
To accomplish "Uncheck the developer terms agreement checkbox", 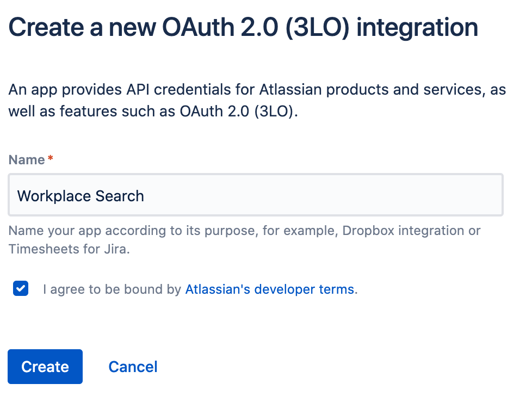I will point(21,289).
